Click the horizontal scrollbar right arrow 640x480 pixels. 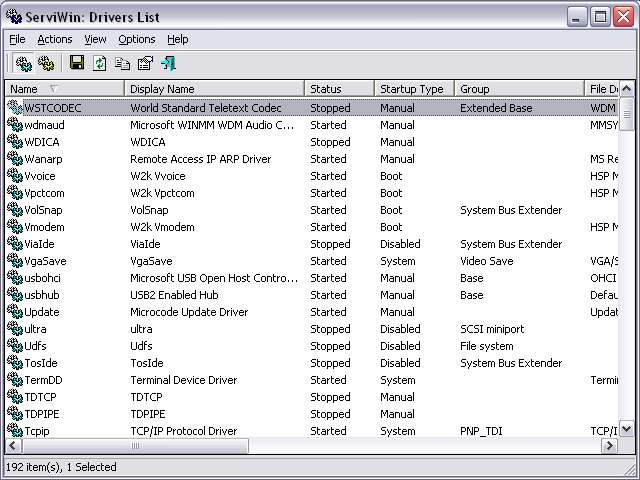click(x=610, y=446)
